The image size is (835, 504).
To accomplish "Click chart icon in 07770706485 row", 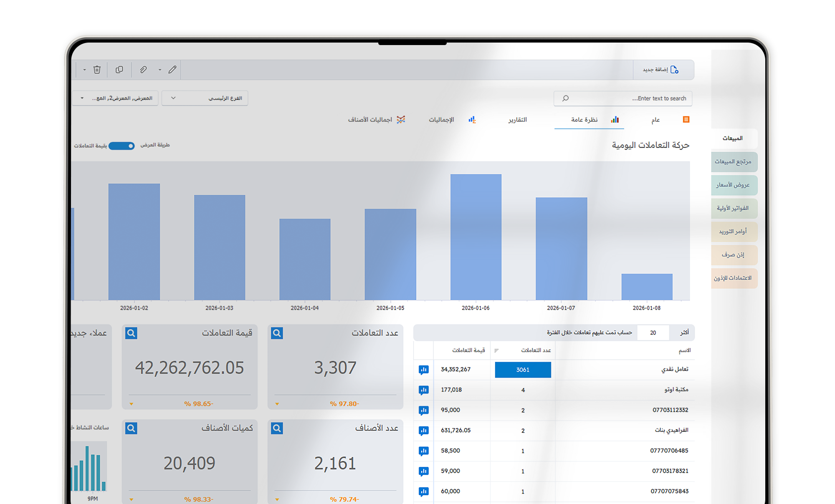I will click(423, 451).
